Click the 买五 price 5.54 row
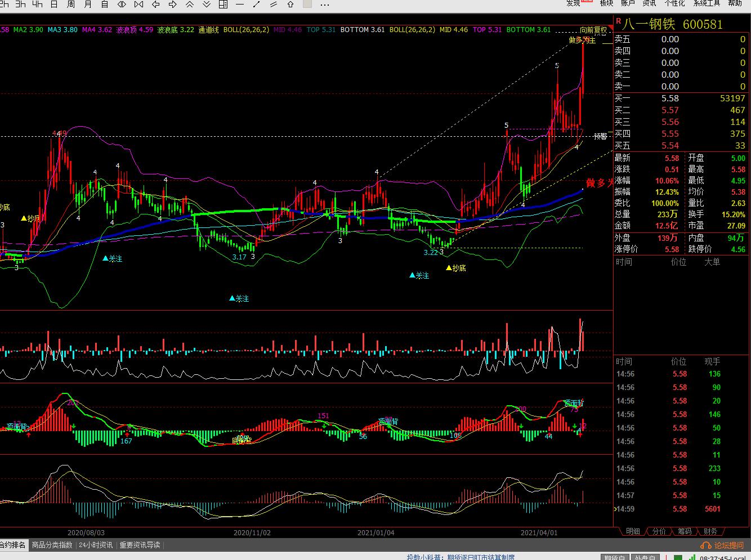751x560 pixels. tap(680, 146)
